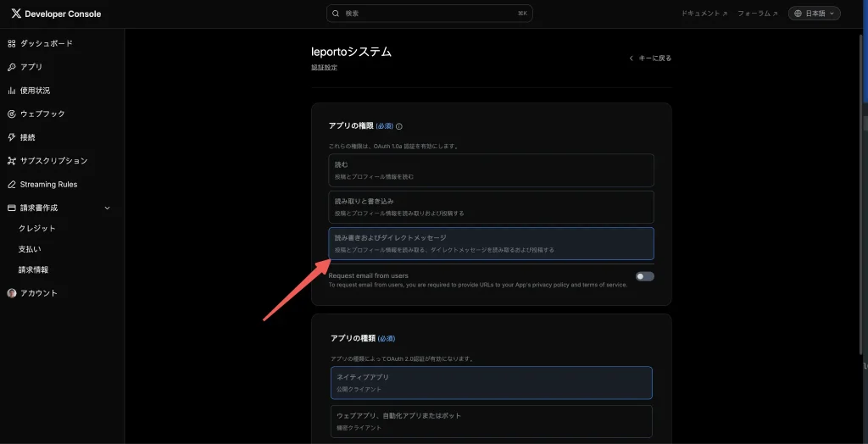Viewport: 868px width, 444px height.
Task: Select the 読む read-only permission option
Action: click(491, 169)
